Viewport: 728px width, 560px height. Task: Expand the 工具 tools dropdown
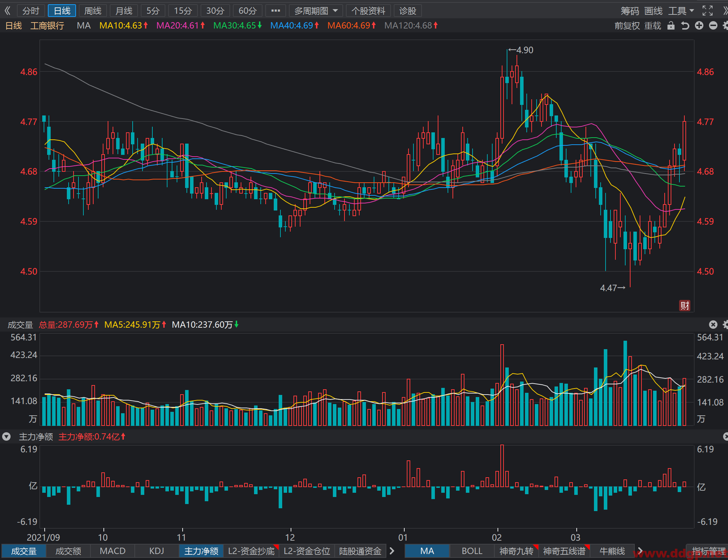click(x=681, y=11)
